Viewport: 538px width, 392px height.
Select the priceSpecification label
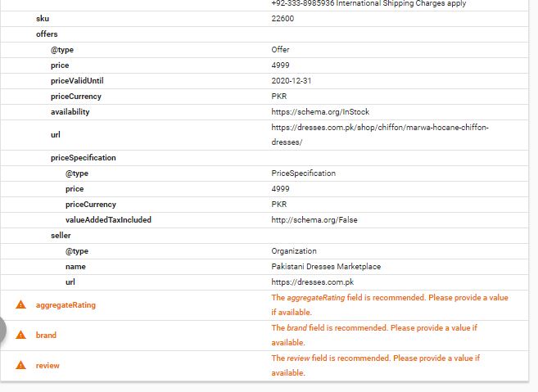pyautogui.click(x=84, y=158)
